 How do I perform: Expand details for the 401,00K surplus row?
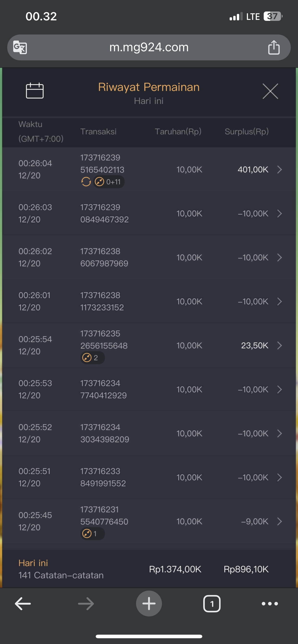[280, 170]
